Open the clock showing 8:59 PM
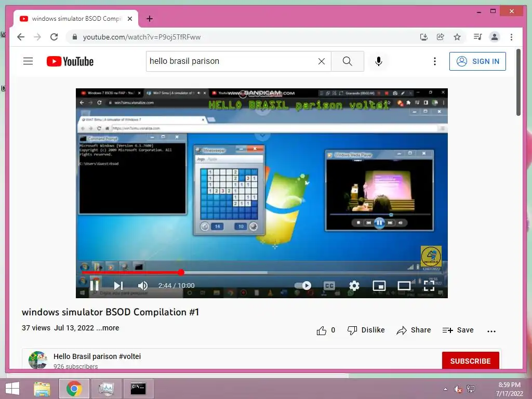Screen dimensions: 532x399 tap(509, 389)
